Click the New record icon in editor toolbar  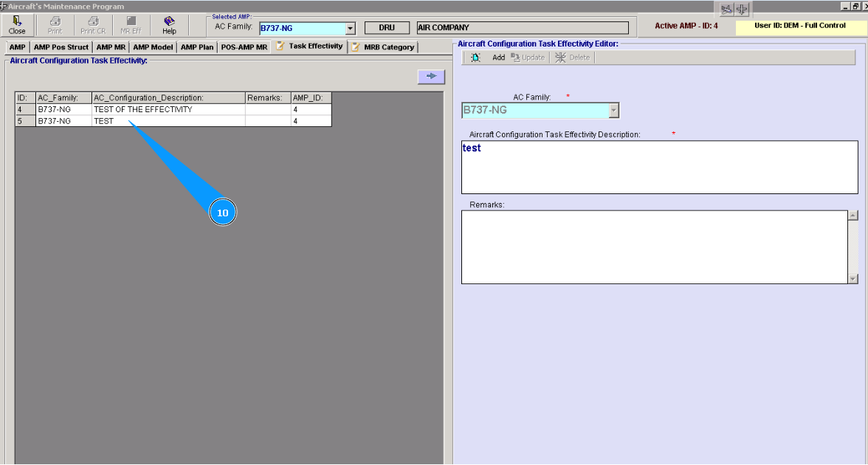tap(475, 58)
